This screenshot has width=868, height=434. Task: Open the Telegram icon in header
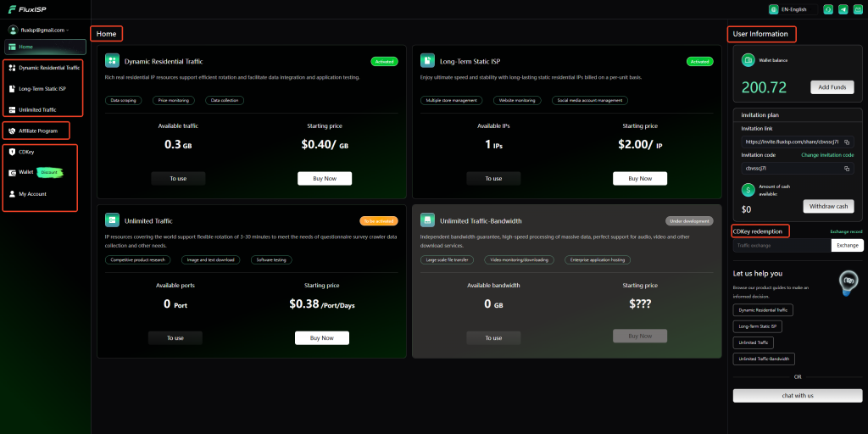[x=843, y=9]
